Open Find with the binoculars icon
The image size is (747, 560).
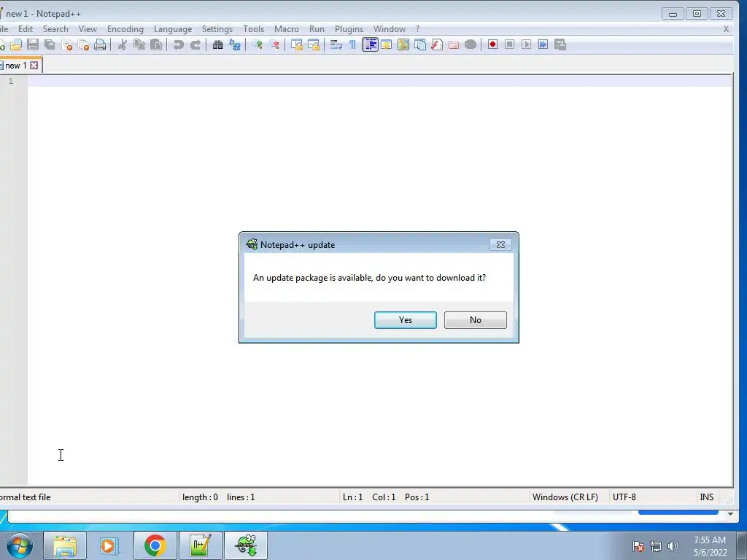[217, 44]
